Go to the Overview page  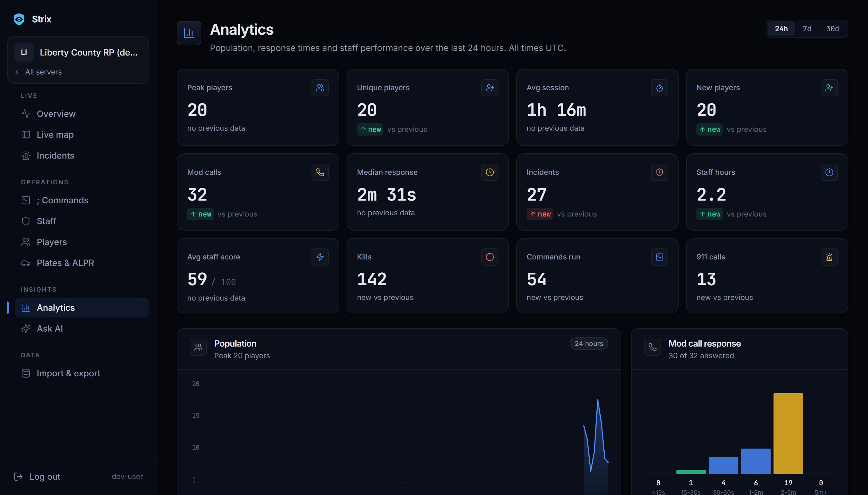(82, 113)
